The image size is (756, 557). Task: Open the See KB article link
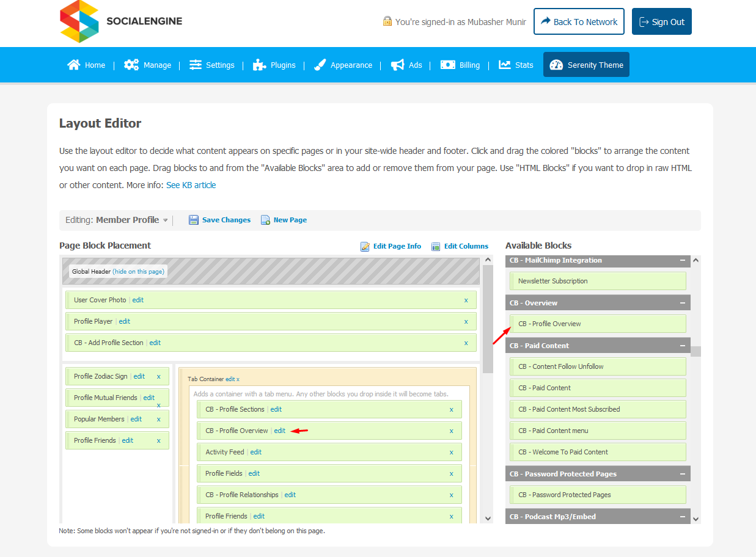click(191, 185)
